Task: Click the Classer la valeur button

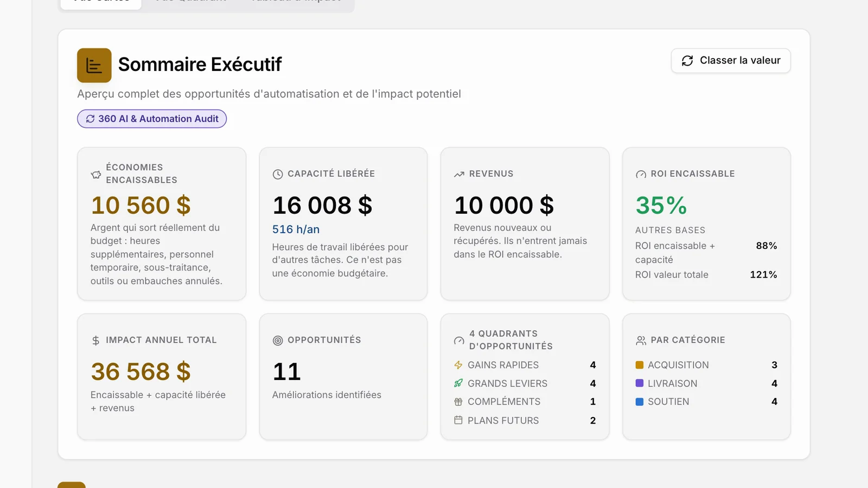Action: point(731,61)
